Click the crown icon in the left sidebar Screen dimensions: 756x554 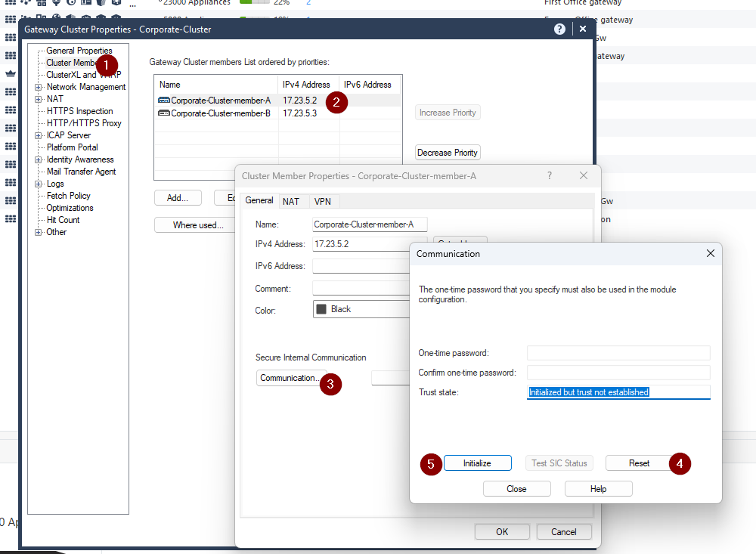click(11, 73)
